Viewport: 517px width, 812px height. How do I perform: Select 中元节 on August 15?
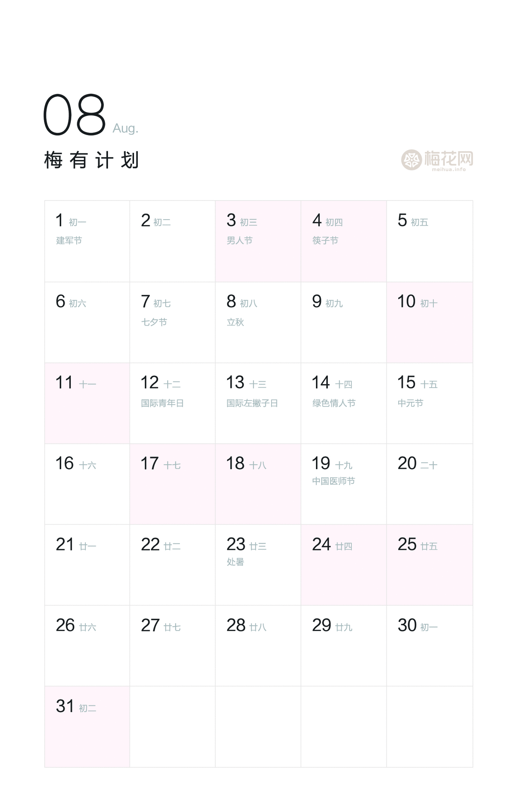[410, 403]
